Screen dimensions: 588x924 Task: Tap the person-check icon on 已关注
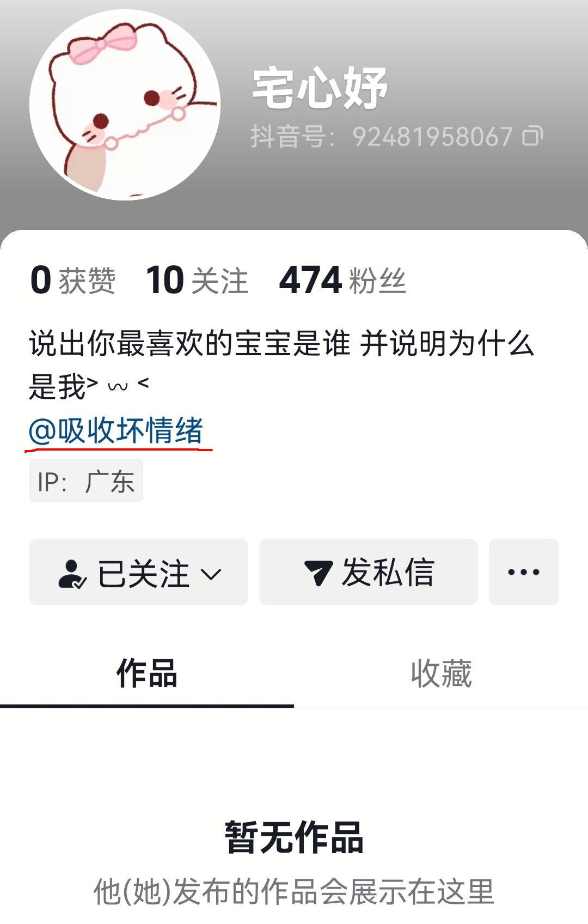(x=72, y=574)
